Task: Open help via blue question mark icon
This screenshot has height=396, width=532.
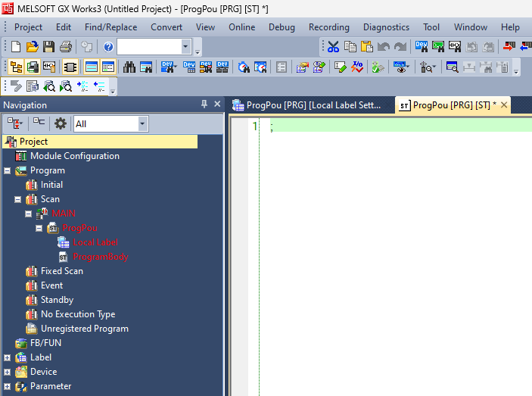Action: [x=108, y=47]
